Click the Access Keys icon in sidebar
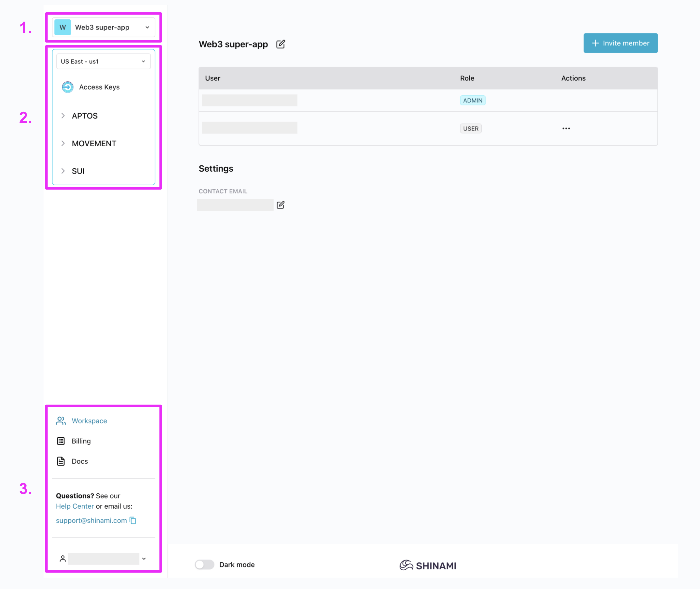This screenshot has width=700, height=589. point(68,87)
